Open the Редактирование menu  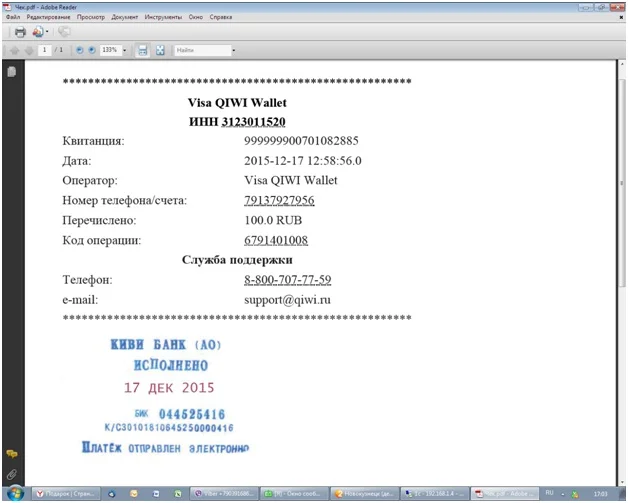click(x=48, y=17)
